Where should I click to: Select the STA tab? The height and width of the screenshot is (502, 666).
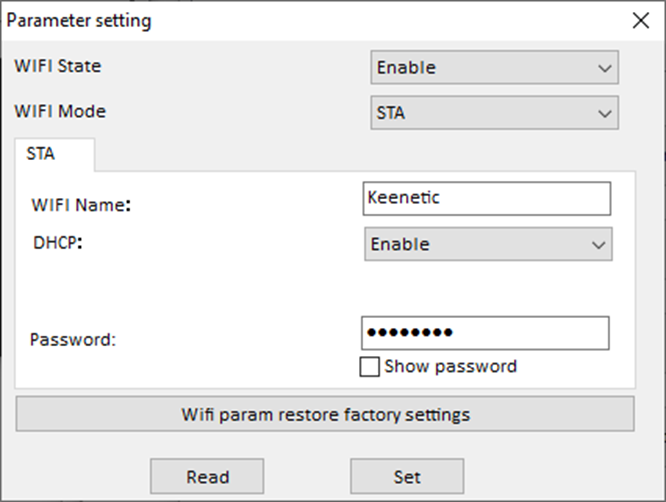[41, 155]
